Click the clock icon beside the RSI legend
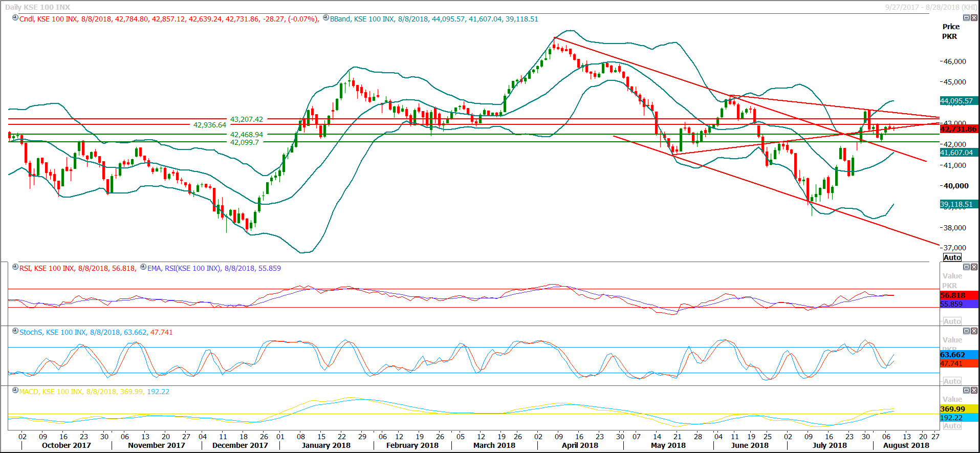This screenshot has width=980, height=453. [15, 267]
